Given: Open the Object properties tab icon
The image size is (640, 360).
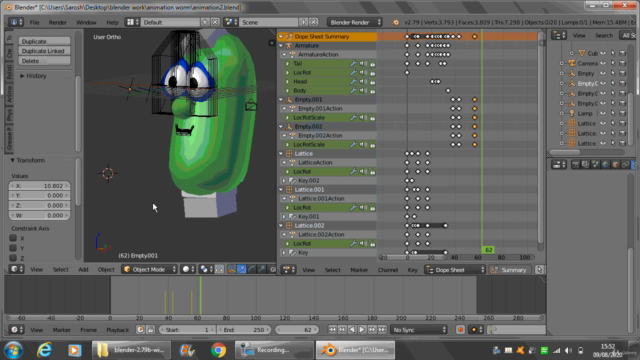Looking at the screenshot, I should (616, 164).
